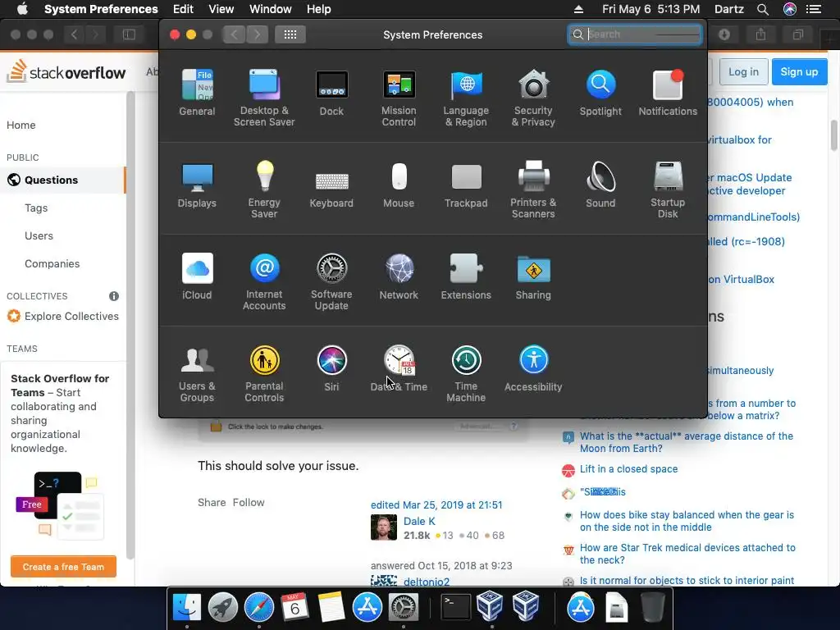
Task: Open Spotlight preferences
Action: click(600, 93)
